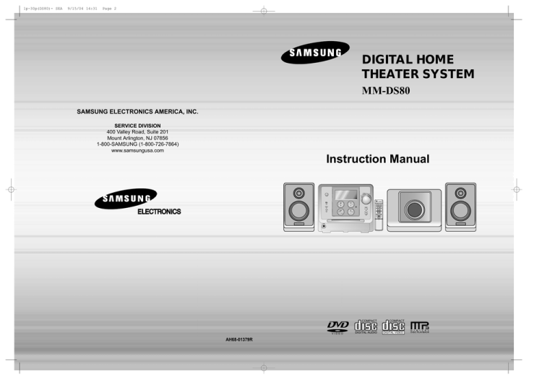Click the Compact Disc Digital Video logo
The height and width of the screenshot is (392, 555).
[x=393, y=327]
